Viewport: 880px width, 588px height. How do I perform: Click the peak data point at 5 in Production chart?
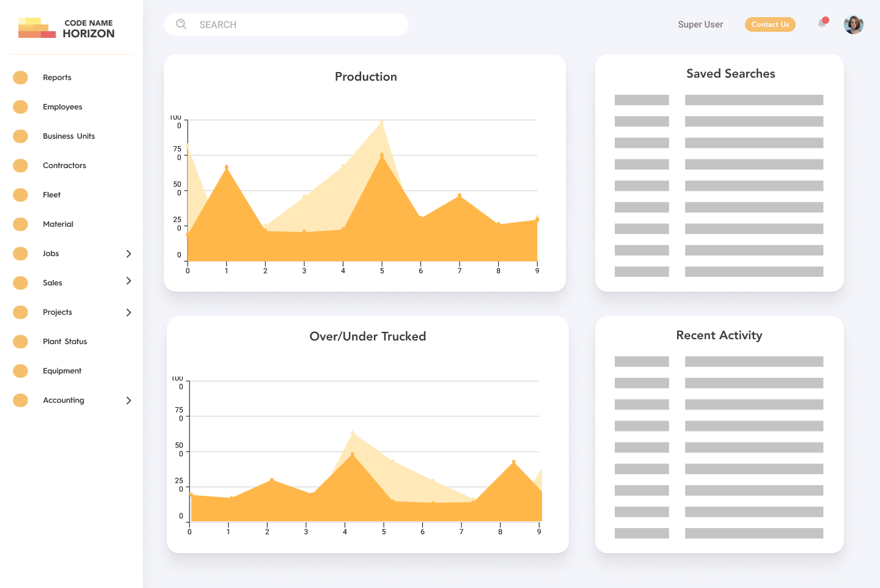pyautogui.click(x=382, y=122)
